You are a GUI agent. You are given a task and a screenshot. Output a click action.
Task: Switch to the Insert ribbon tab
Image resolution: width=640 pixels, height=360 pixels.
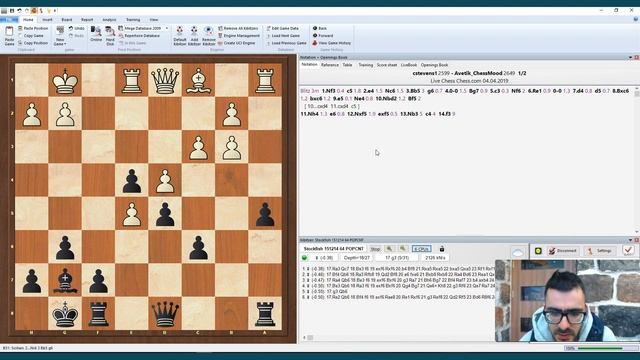point(47,20)
